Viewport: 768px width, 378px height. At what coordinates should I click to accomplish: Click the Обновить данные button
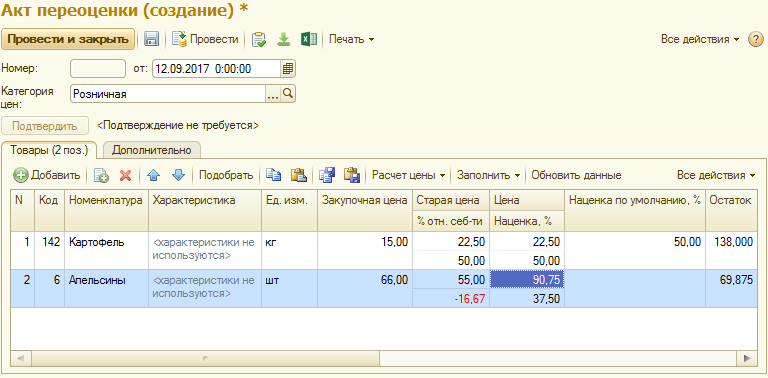[576, 175]
